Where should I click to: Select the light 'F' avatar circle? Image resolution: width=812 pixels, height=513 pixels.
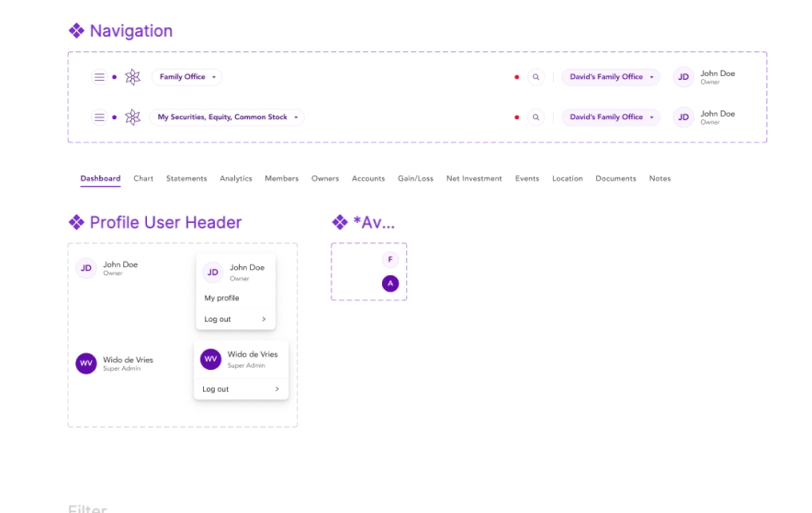click(x=389, y=260)
